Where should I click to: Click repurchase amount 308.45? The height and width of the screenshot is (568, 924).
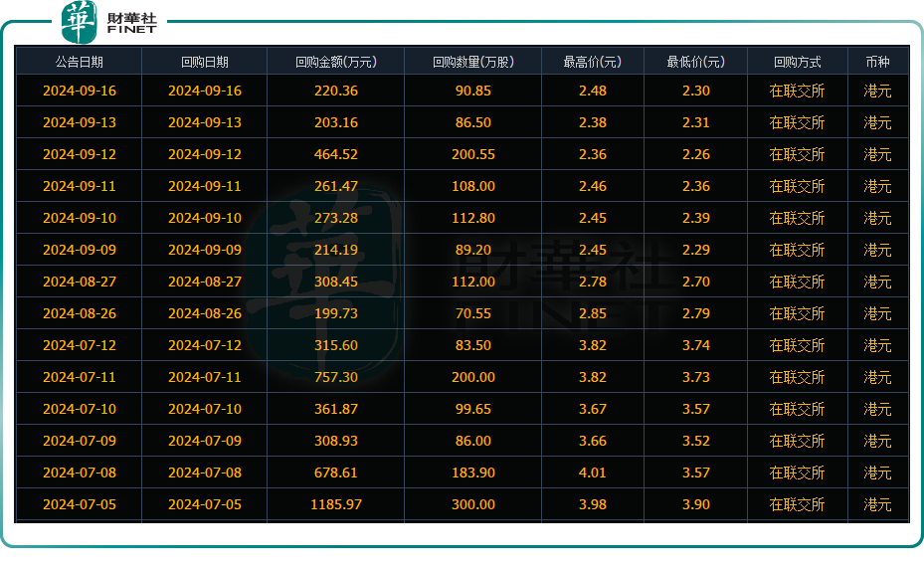tap(336, 282)
